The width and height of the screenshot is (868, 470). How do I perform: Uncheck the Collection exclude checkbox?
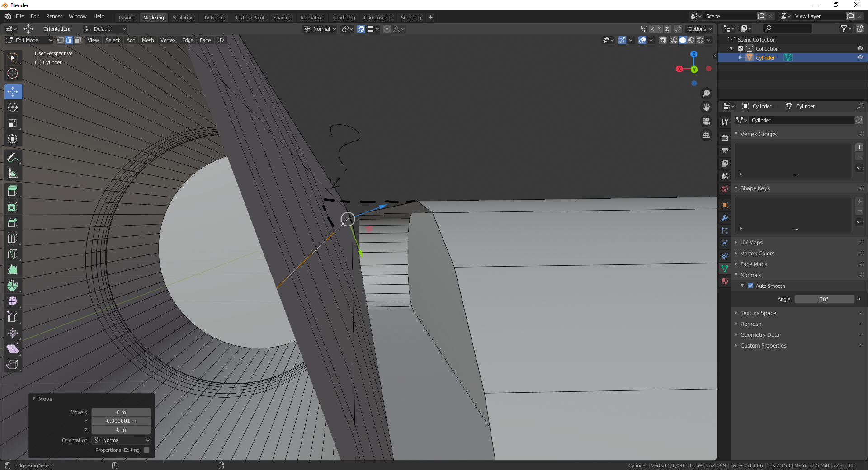click(741, 48)
